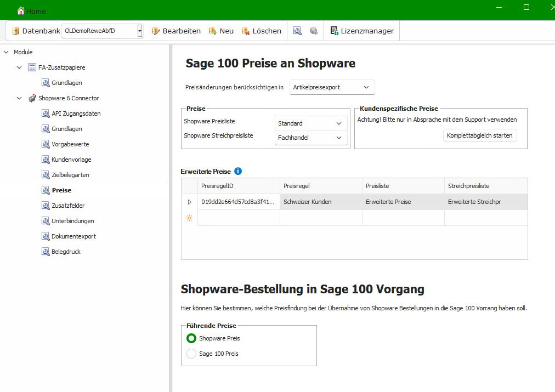Image resolution: width=555 pixels, height=392 pixels.
Task: Click the Datenbank database icon
Action: coord(15,31)
